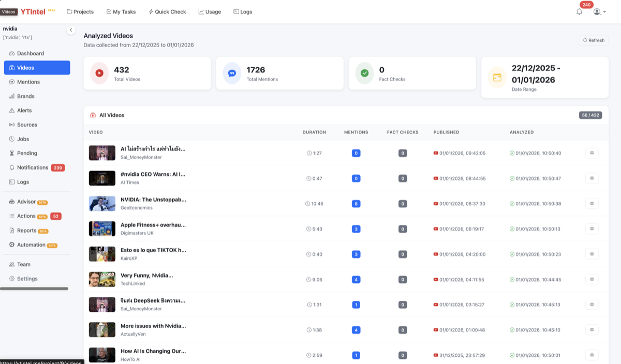Open the Dashboard sidebar item
This screenshot has height=364, width=621.
coord(30,53)
